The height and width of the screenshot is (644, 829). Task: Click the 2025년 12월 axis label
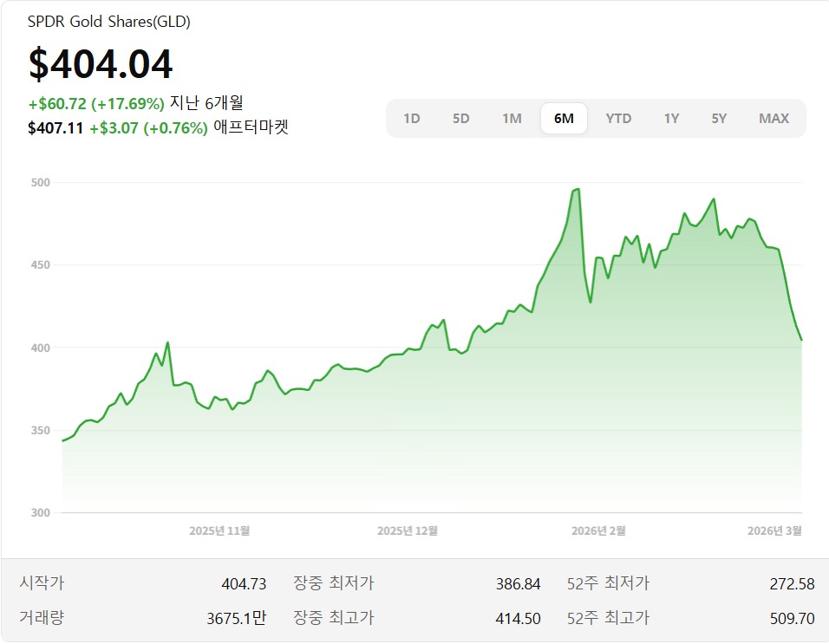(x=407, y=531)
